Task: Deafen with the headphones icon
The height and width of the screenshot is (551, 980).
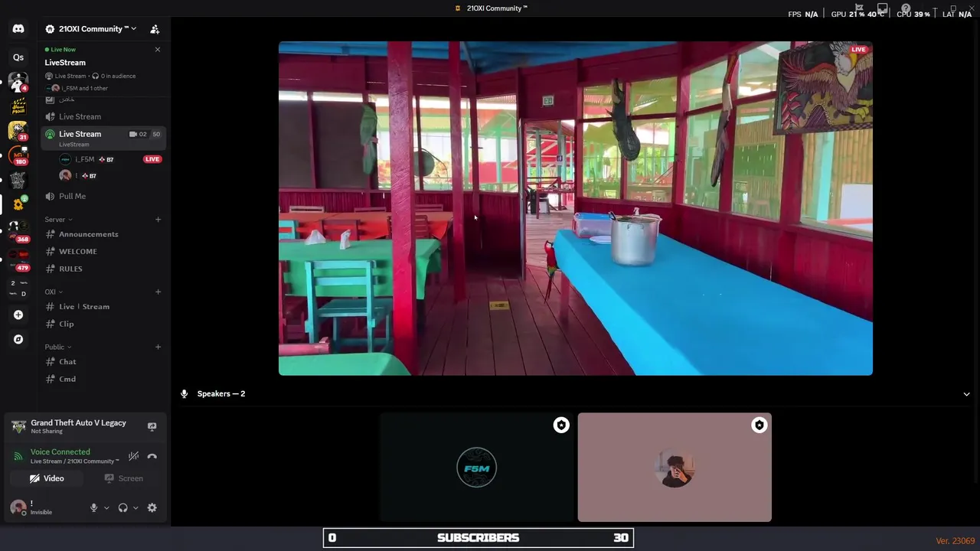Action: 122,507
